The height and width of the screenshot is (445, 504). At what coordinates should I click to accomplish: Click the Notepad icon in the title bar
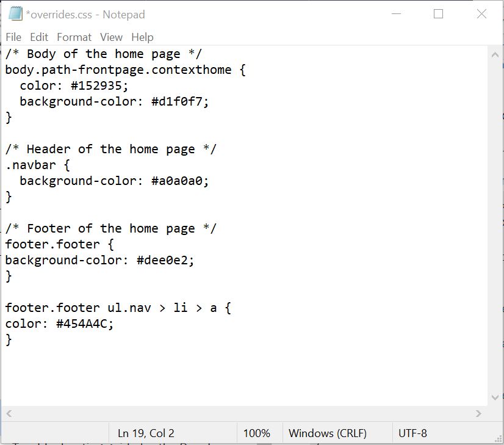(x=14, y=13)
